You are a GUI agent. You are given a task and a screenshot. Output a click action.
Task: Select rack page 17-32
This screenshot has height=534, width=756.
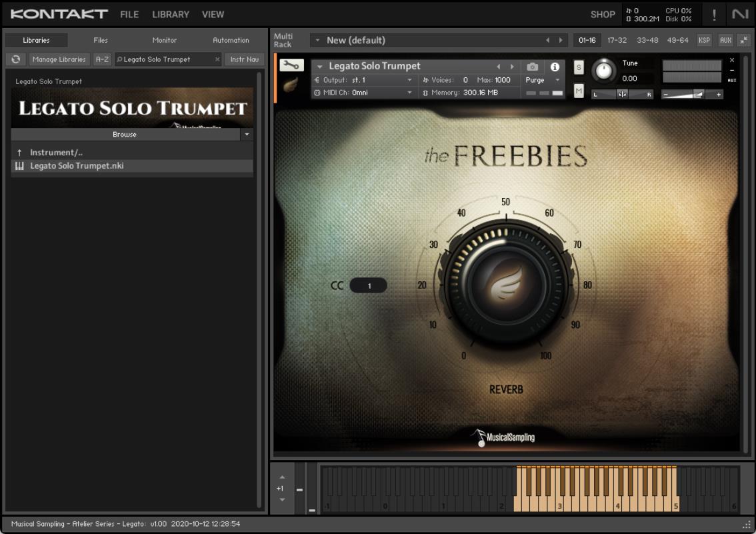(617, 41)
